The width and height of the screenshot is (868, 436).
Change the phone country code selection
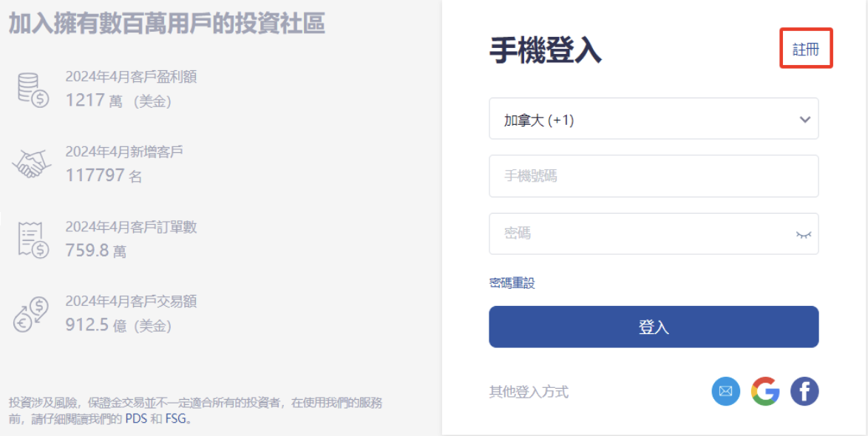(x=654, y=118)
